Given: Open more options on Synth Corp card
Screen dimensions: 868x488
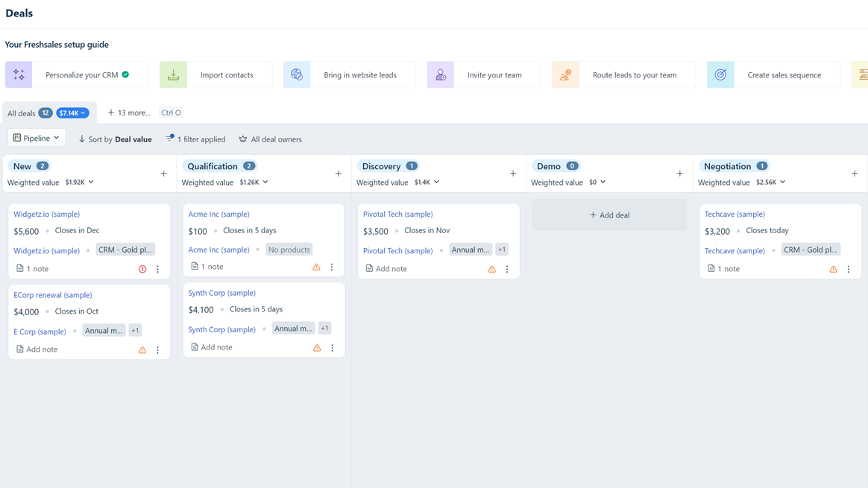Looking at the screenshot, I should pos(332,348).
